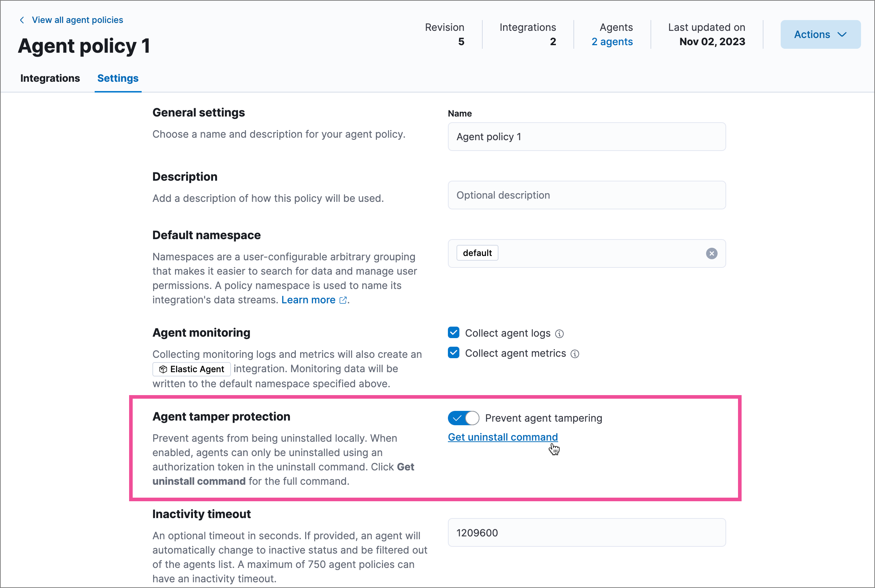Click the Get uninstall command link

tap(502, 437)
